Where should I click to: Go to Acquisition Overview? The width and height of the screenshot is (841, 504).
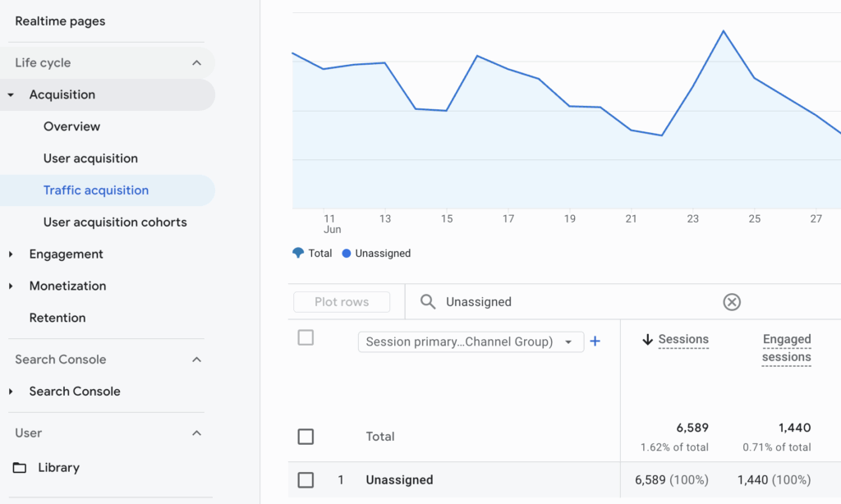click(x=72, y=126)
